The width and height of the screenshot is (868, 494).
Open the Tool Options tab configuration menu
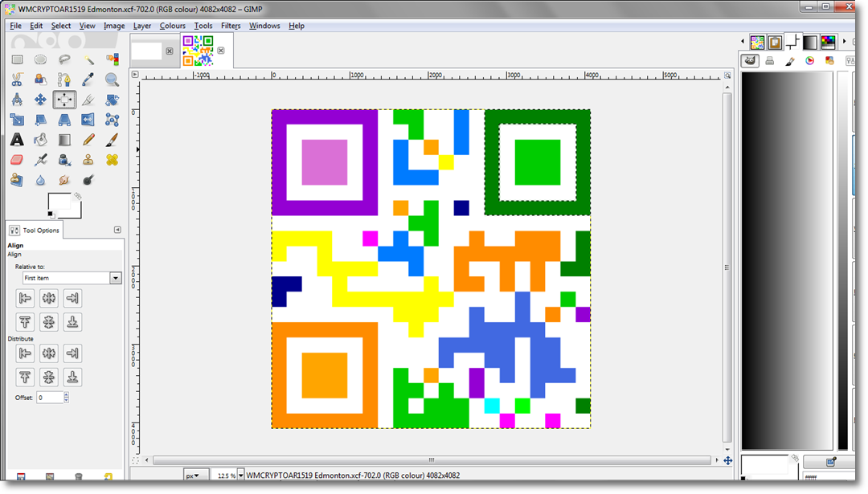pyautogui.click(x=117, y=230)
